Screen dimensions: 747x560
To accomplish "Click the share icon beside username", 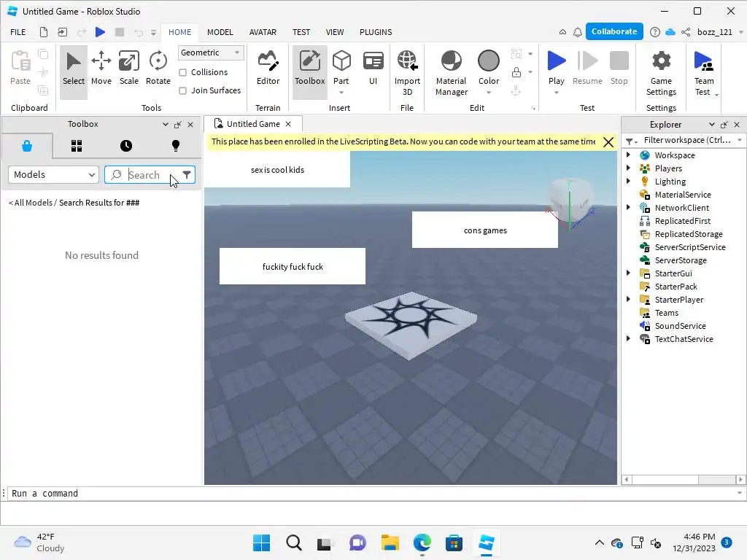I will pos(686,32).
